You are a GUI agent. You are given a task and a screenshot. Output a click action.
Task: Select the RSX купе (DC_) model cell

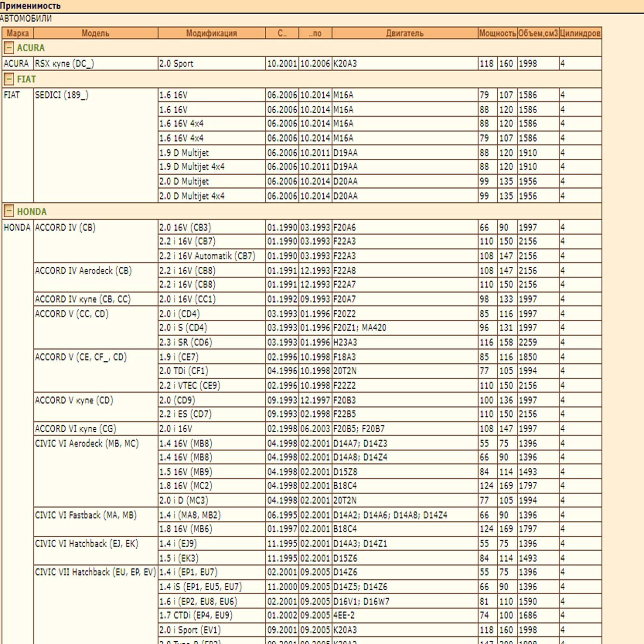64,64
